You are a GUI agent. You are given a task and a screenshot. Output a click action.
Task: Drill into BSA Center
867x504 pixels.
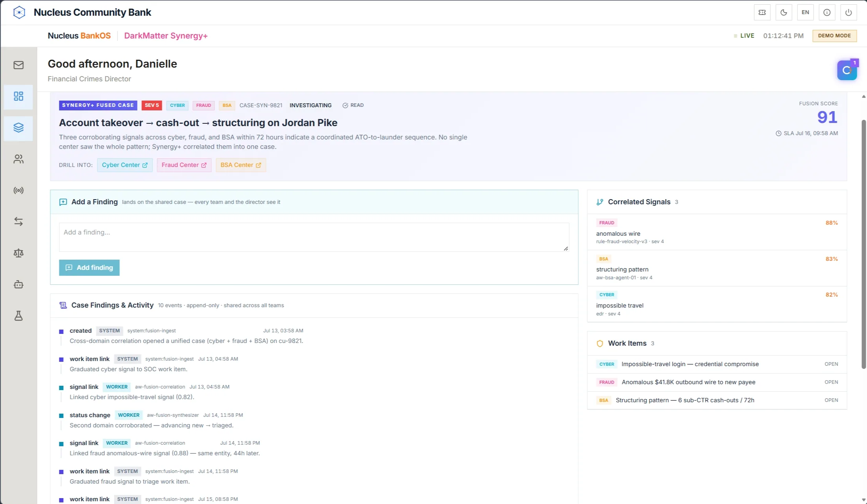click(241, 165)
